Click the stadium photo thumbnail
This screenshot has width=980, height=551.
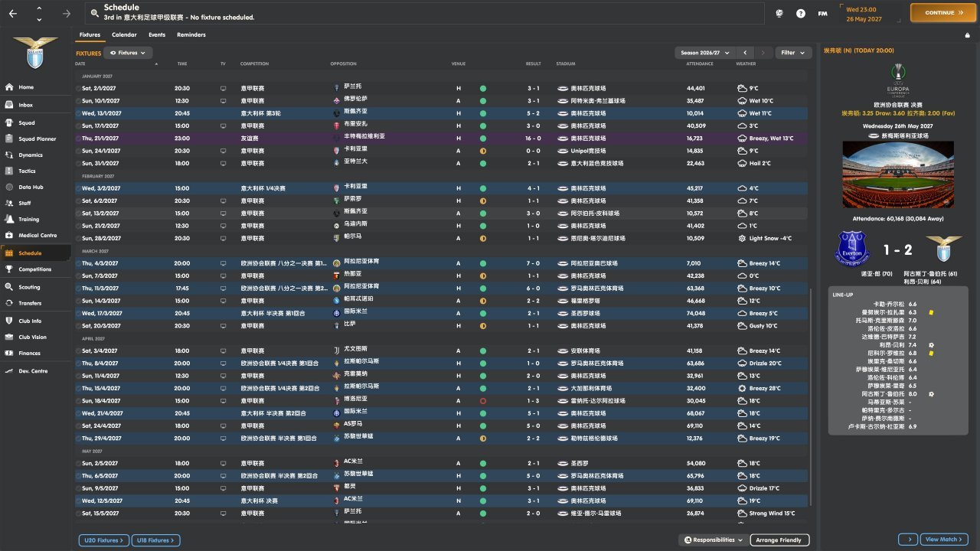895,176
